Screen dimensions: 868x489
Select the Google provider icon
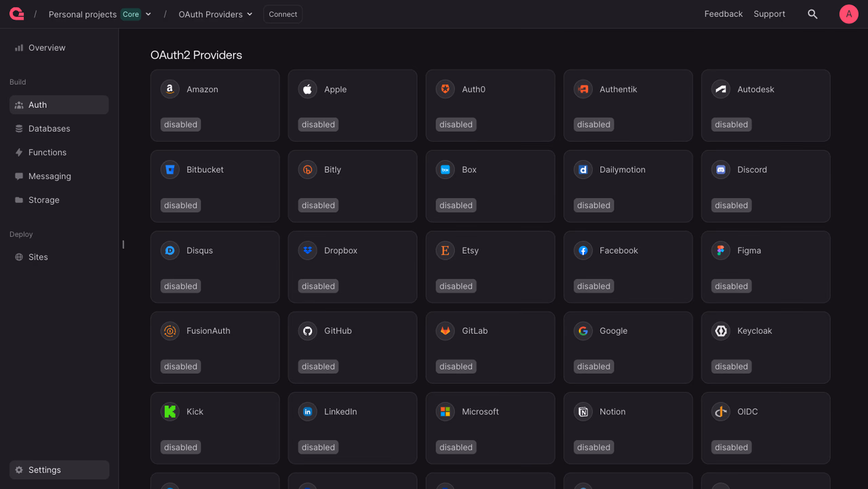click(583, 331)
